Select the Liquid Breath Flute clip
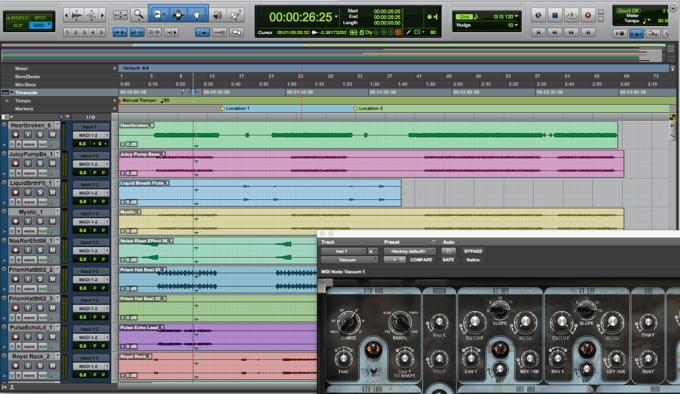 tap(260, 193)
